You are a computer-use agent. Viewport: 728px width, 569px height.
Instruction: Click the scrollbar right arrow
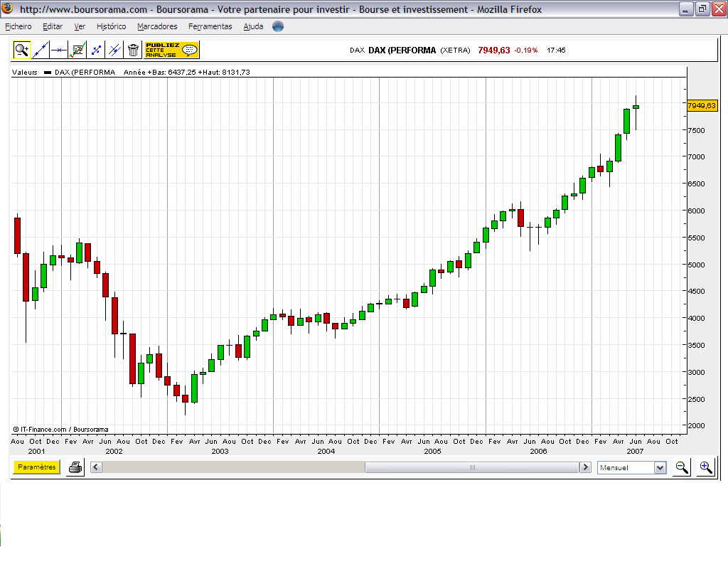(586, 467)
